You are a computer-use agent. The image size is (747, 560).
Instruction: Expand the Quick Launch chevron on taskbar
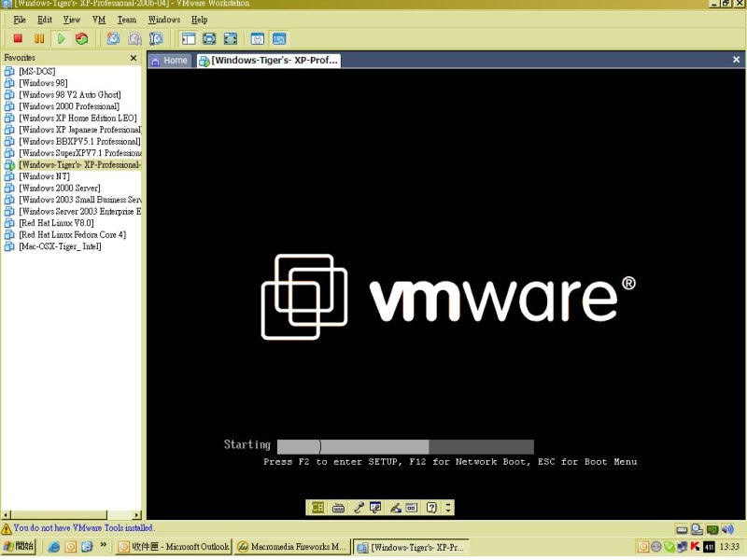(103, 545)
